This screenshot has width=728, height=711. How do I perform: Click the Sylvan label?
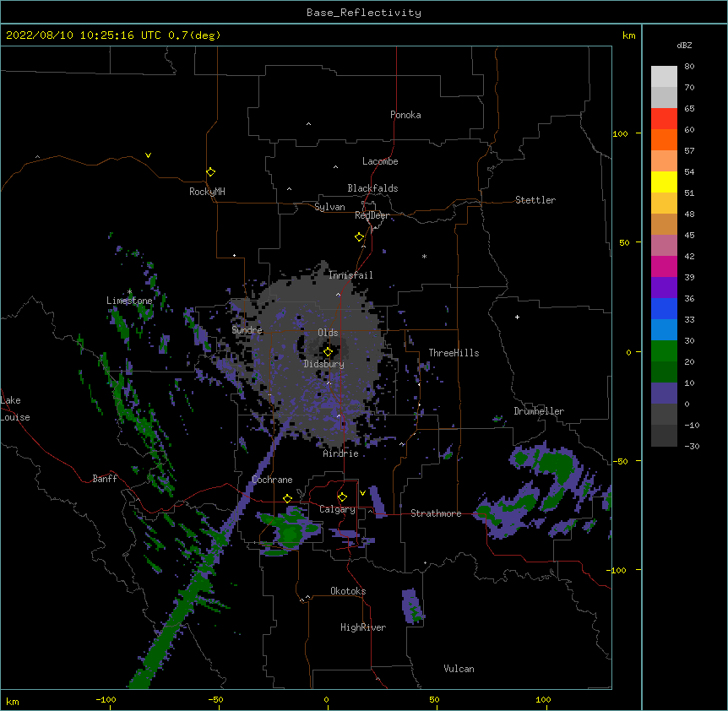coord(329,207)
